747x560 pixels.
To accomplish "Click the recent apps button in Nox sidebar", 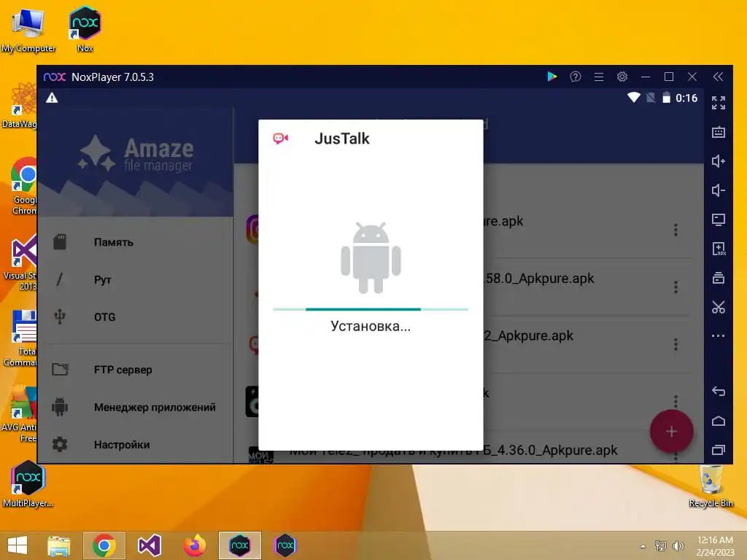I will (x=719, y=450).
